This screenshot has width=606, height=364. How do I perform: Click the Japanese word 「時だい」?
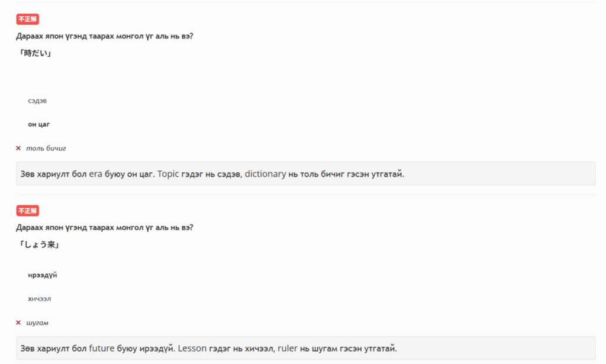coord(34,54)
